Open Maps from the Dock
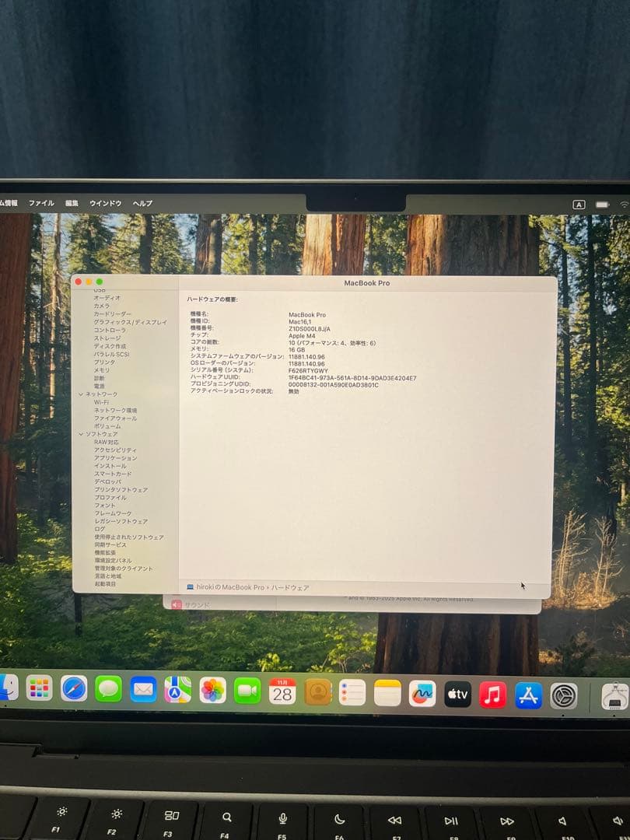This screenshot has height=840, width=630. pos(178,690)
